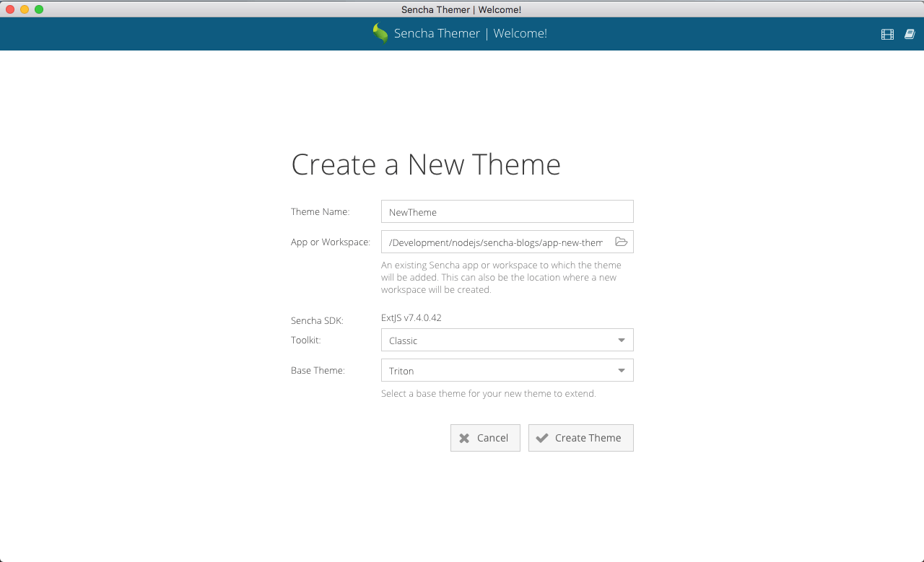924x562 pixels.
Task: Select the ExtJS v7.4.0.42 SDK text
Action: tap(411, 317)
